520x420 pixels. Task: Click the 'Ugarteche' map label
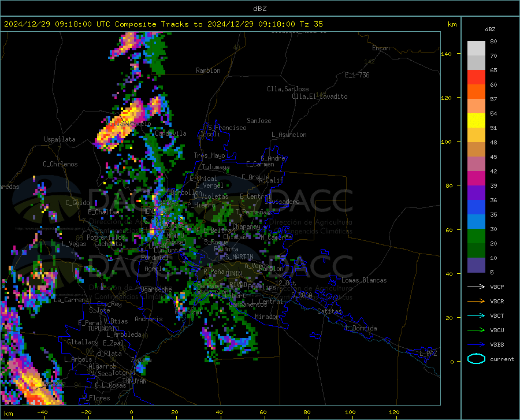tap(156, 289)
